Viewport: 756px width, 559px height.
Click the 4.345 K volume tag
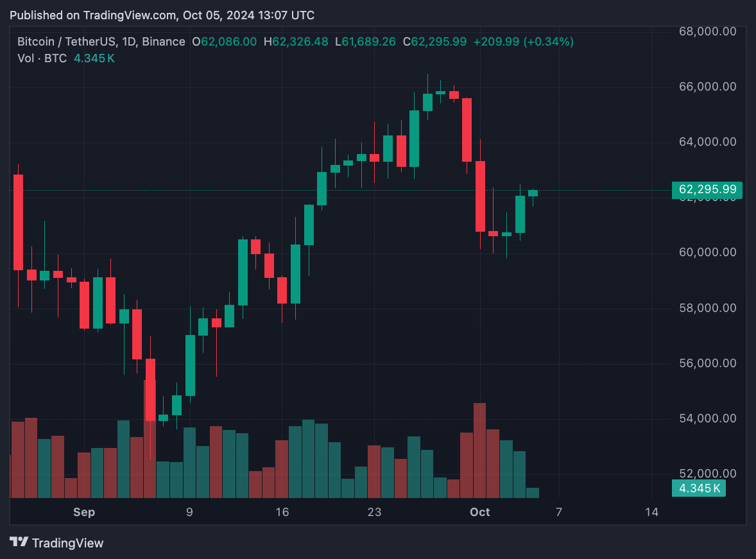click(x=699, y=488)
